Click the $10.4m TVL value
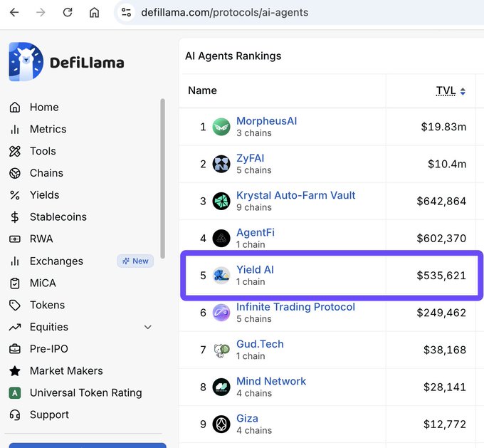 coord(447,164)
